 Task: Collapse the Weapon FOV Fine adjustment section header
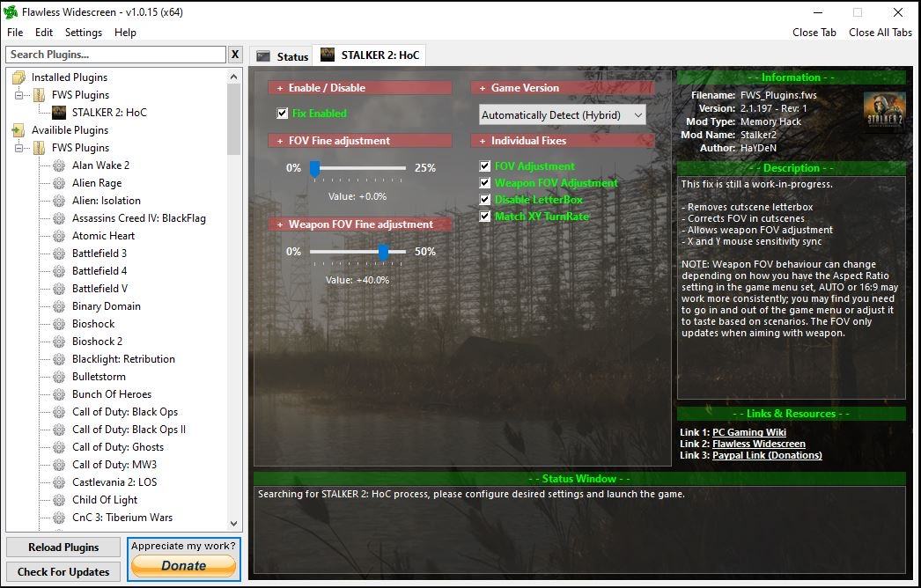[360, 224]
